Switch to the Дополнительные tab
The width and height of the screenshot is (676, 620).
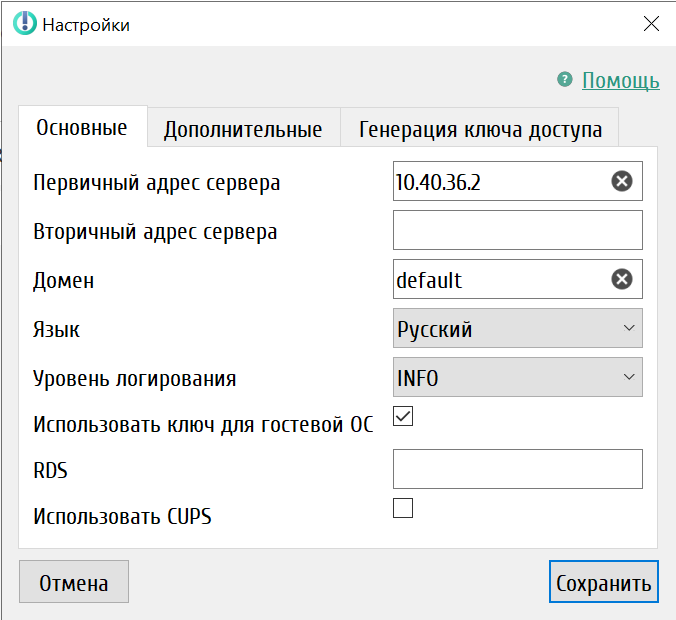pos(243,129)
